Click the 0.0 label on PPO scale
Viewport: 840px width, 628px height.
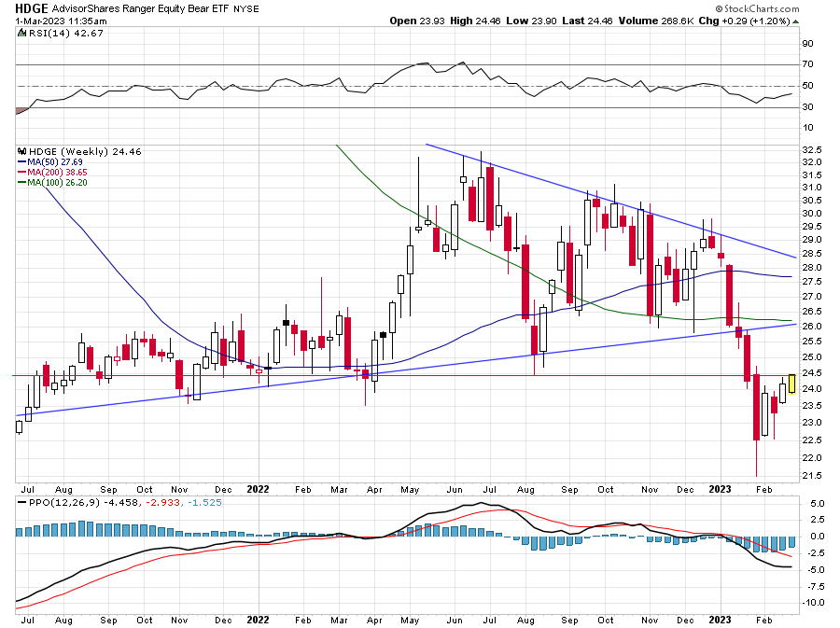coord(817,537)
